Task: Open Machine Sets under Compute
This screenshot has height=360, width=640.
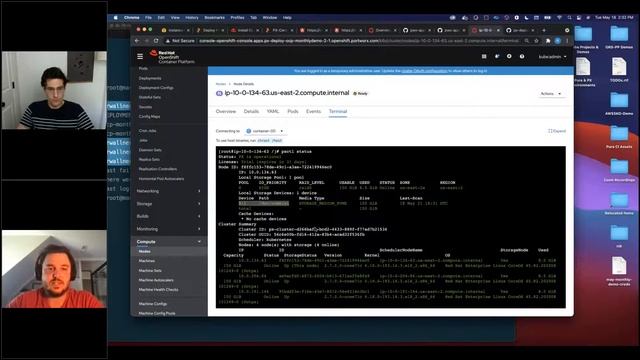Action: 150,271
